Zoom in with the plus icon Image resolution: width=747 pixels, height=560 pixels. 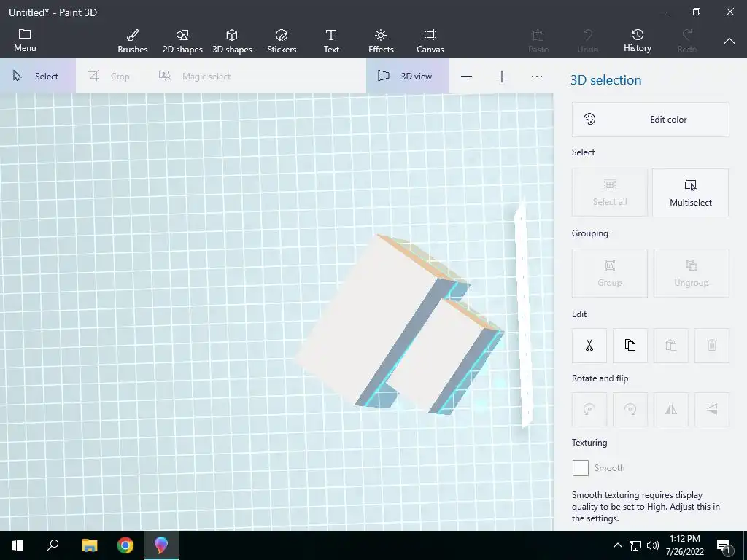pyautogui.click(x=502, y=77)
